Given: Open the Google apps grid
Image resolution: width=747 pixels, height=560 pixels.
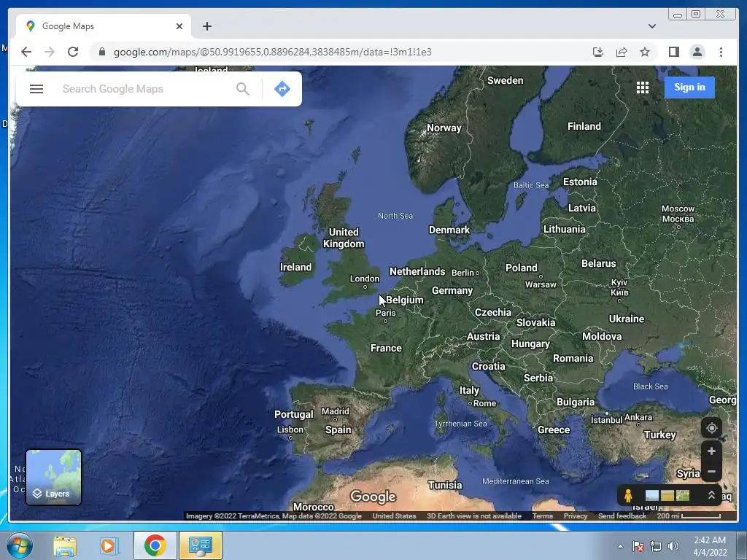Looking at the screenshot, I should point(642,87).
